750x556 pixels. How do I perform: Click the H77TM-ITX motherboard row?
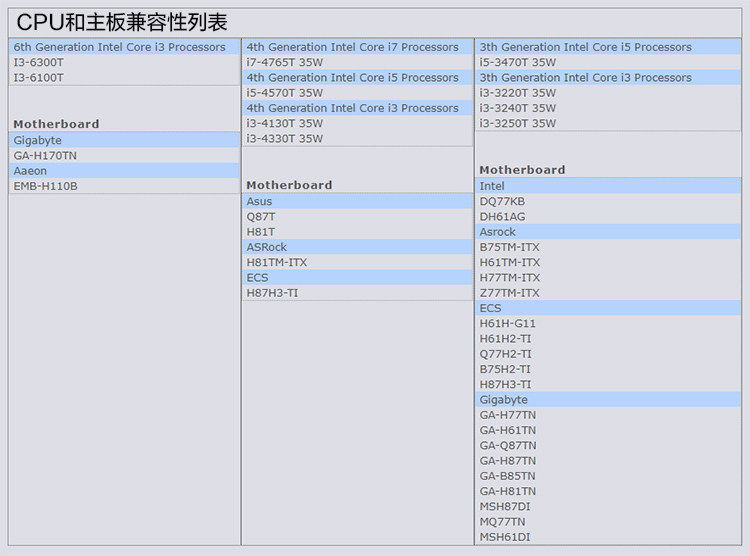[608, 278]
